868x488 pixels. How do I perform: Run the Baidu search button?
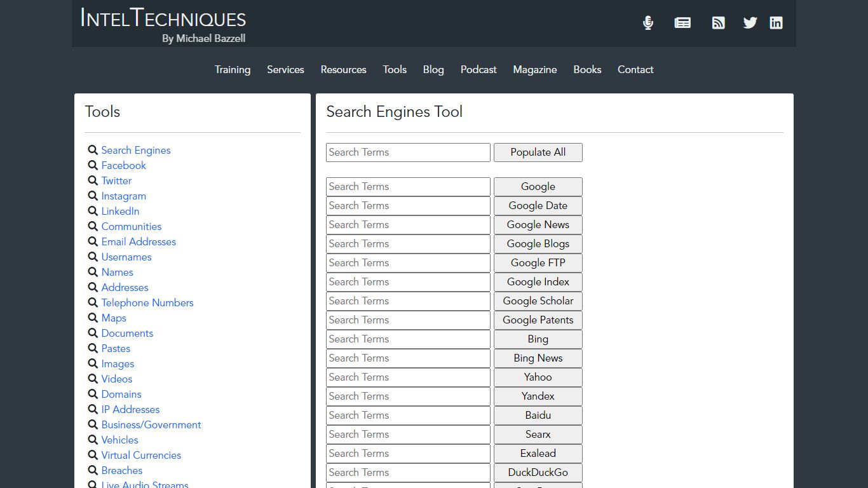pos(538,416)
